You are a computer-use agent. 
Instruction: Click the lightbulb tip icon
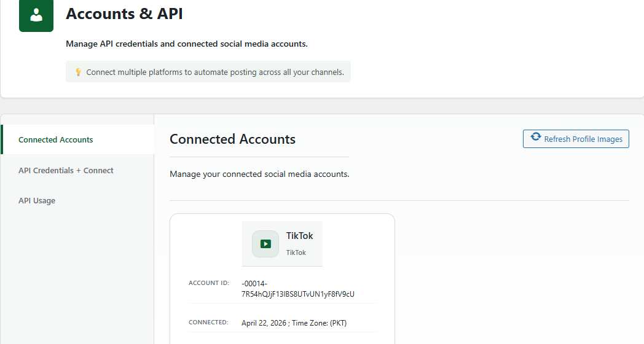(78, 72)
